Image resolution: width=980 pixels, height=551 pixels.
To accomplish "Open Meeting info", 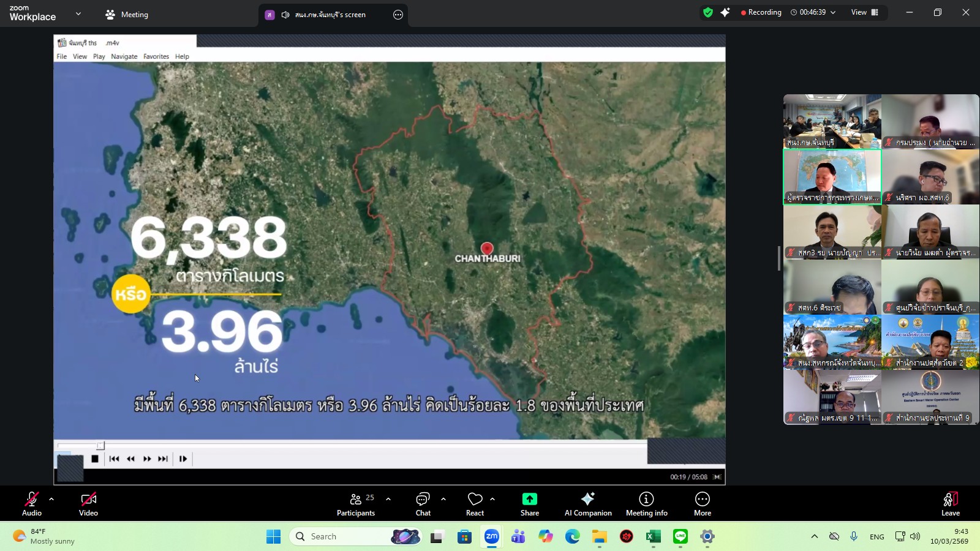I will tap(646, 504).
